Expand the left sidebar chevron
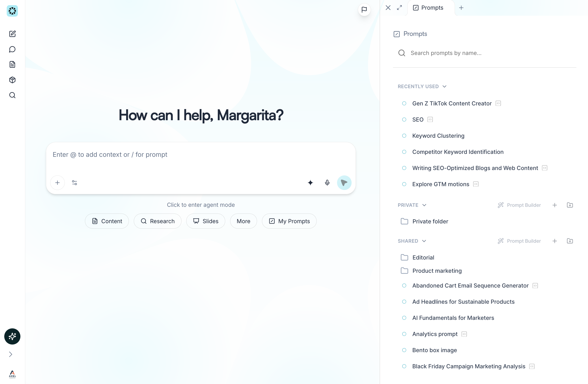 click(11, 354)
